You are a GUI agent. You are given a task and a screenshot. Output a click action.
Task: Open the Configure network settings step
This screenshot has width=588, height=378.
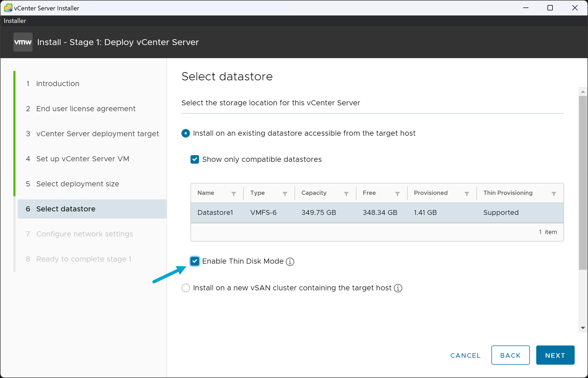click(85, 234)
